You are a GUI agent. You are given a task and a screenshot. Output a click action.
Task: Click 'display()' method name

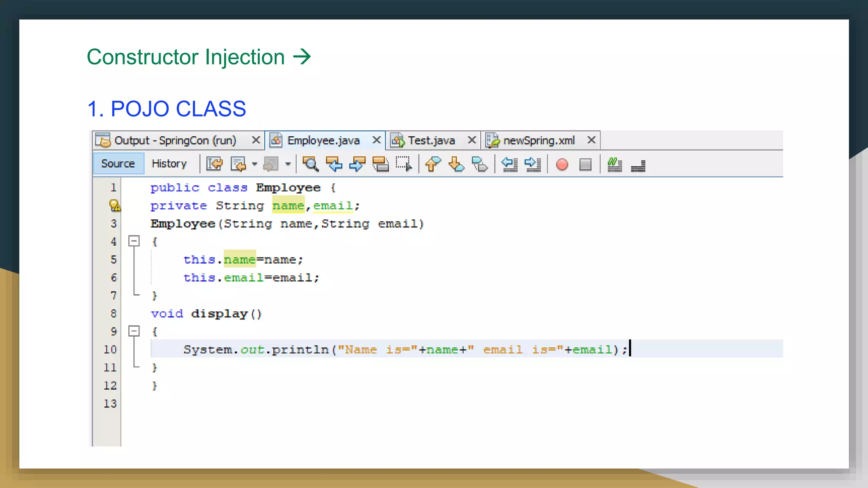pos(226,313)
